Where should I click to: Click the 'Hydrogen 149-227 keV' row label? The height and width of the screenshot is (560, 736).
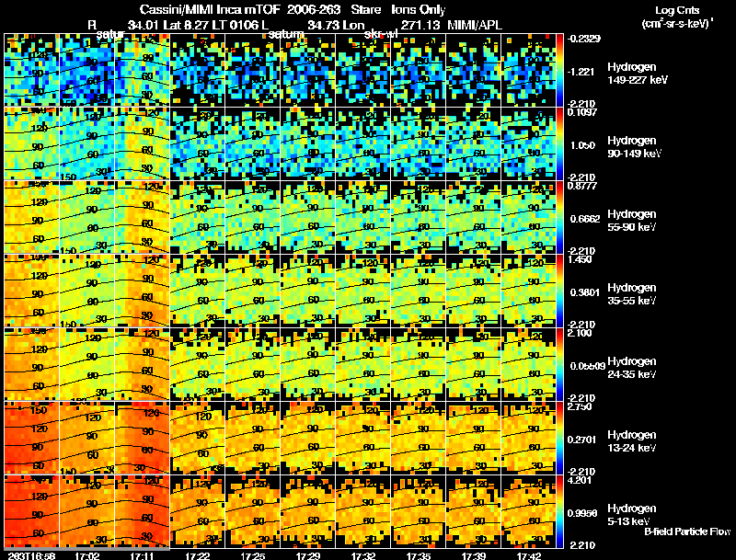pyautogui.click(x=638, y=74)
